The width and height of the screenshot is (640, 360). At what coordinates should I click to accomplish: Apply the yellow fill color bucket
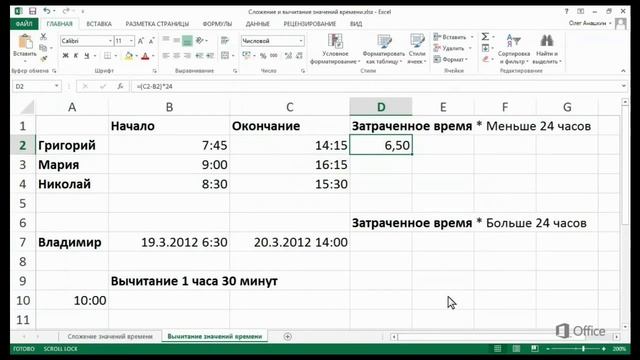coord(128,56)
